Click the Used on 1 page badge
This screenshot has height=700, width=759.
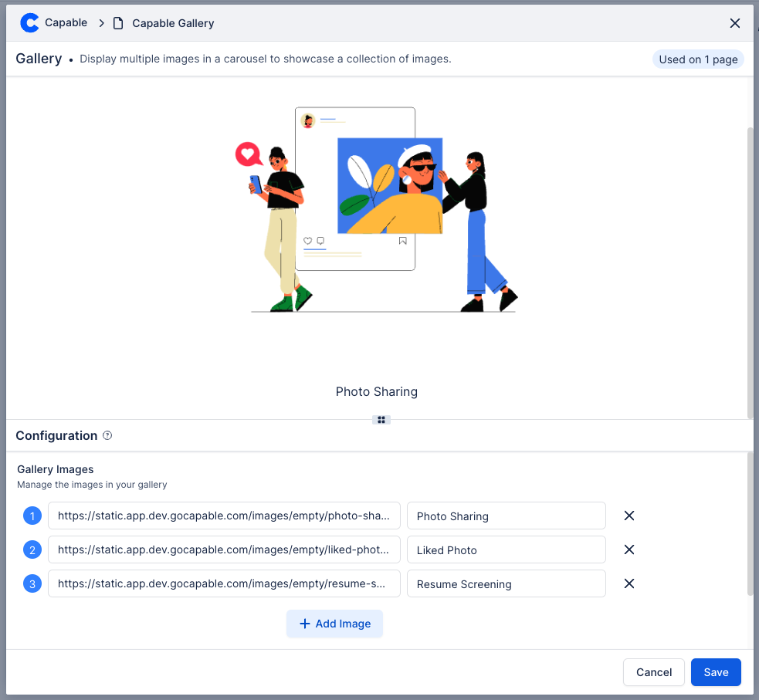click(x=698, y=59)
